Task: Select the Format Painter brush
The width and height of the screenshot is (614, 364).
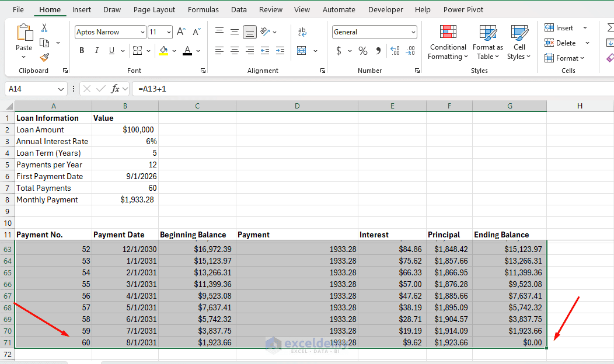Action: point(44,58)
